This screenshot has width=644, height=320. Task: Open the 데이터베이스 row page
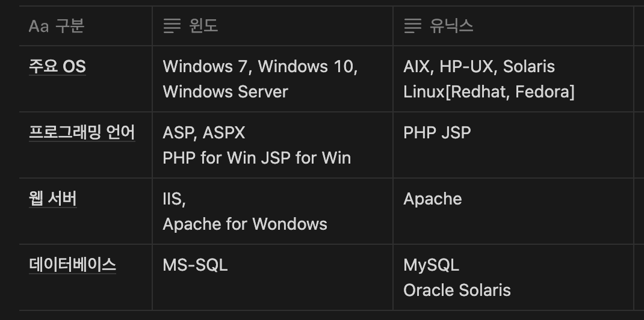point(72,265)
